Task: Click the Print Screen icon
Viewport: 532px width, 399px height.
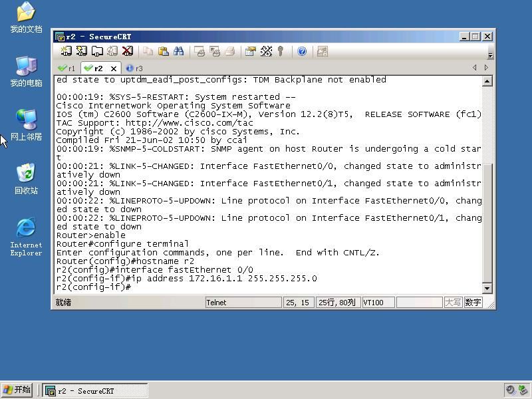Action: click(199, 51)
